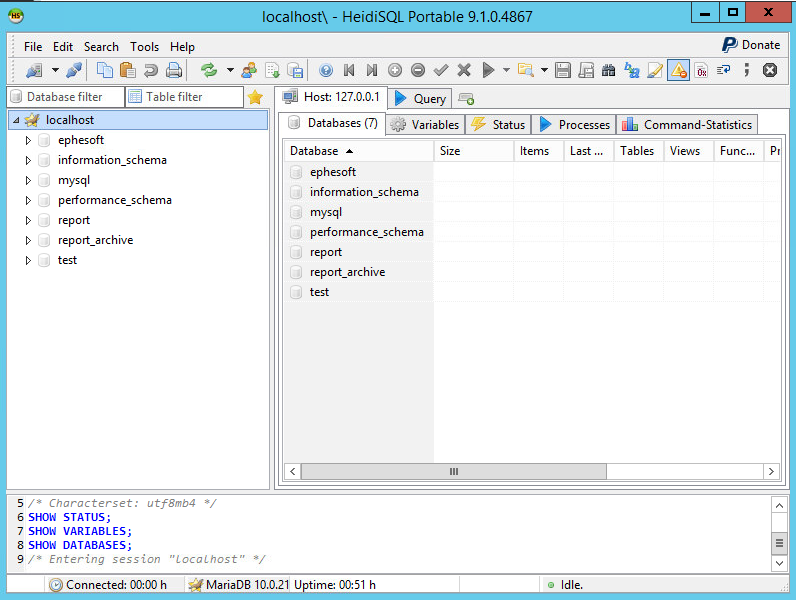Viewport: 796px width, 600px height.
Task: Click the Load SQL file icon
Action: click(272, 70)
